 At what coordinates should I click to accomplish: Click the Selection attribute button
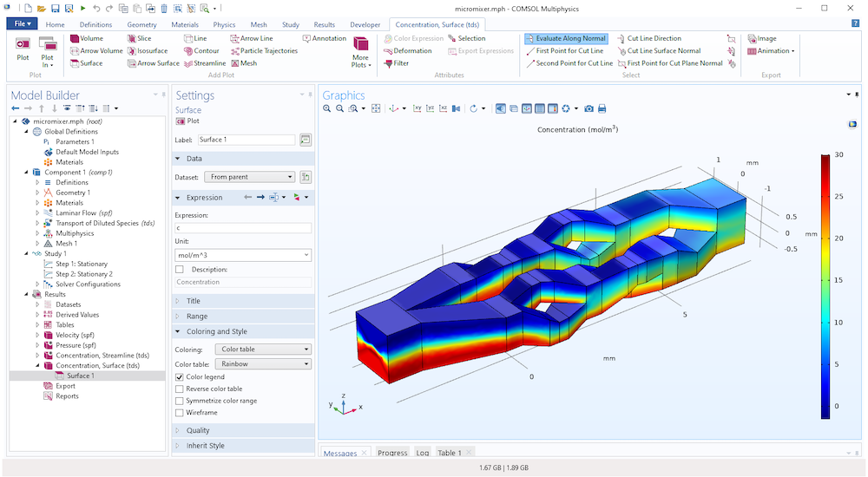467,38
